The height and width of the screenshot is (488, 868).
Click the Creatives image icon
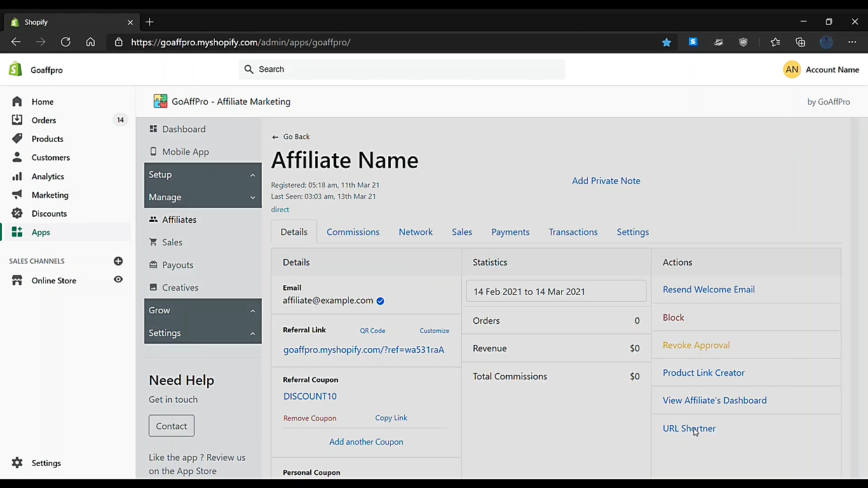[153, 287]
